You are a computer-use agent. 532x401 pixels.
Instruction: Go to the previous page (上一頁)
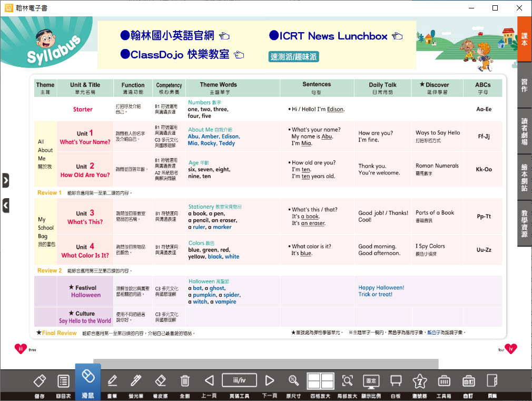tap(209, 382)
